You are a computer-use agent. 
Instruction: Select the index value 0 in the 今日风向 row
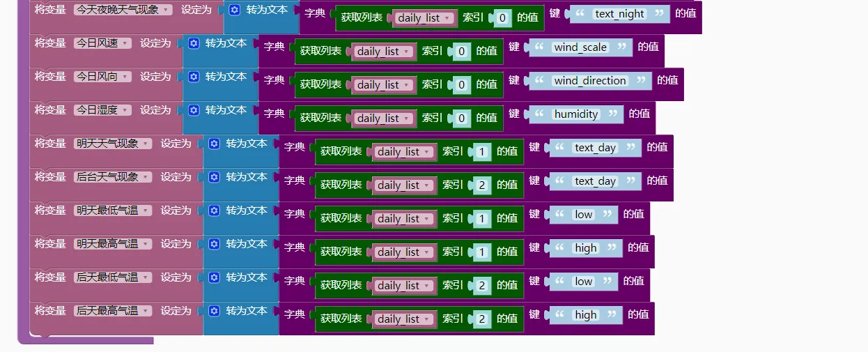click(x=461, y=85)
